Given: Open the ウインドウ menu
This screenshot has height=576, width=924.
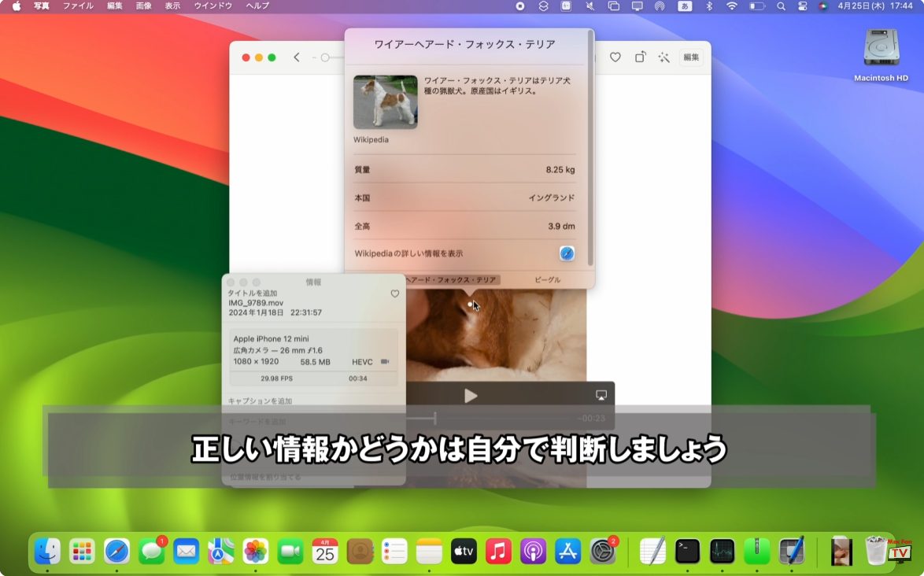Looking at the screenshot, I should tap(213, 6).
